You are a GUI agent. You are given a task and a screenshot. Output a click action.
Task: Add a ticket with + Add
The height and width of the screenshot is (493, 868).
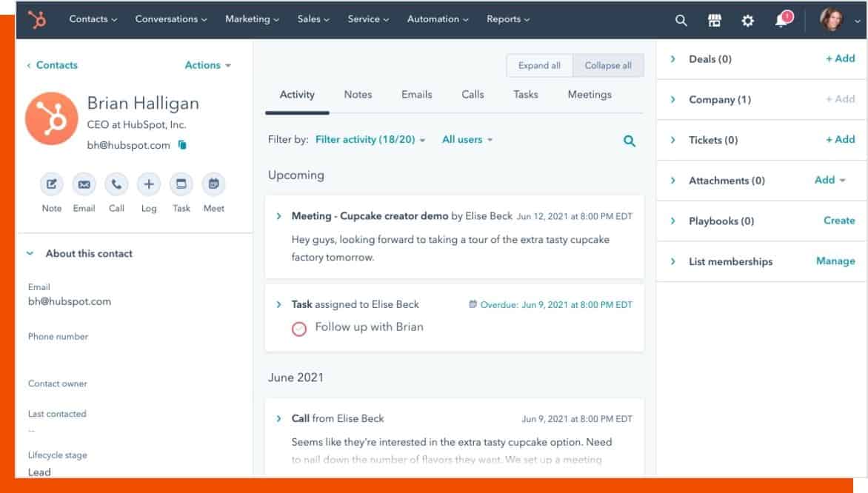841,139
